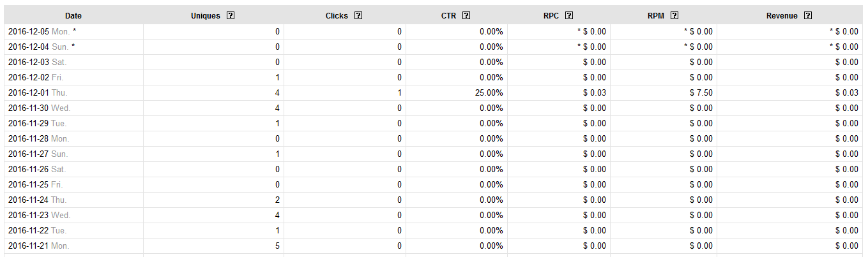Show help for the RPM column
This screenshot has width=868, height=257.
click(674, 15)
